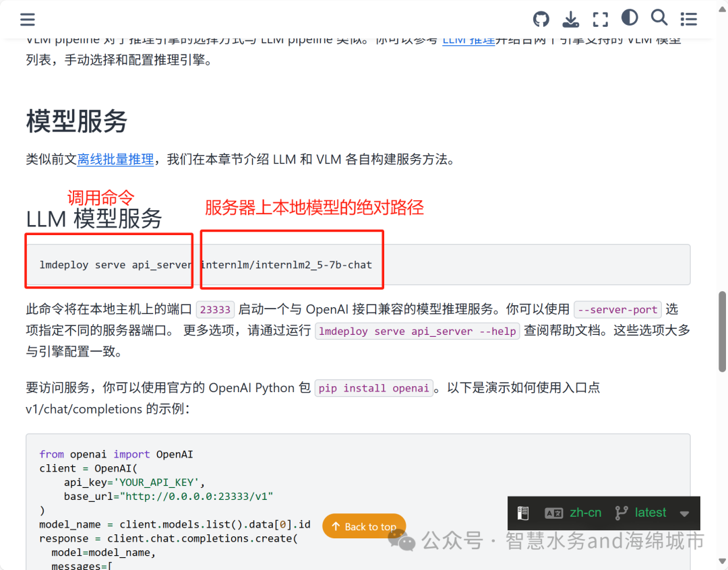
Task: Click the --server-port inline code
Action: tap(617, 310)
